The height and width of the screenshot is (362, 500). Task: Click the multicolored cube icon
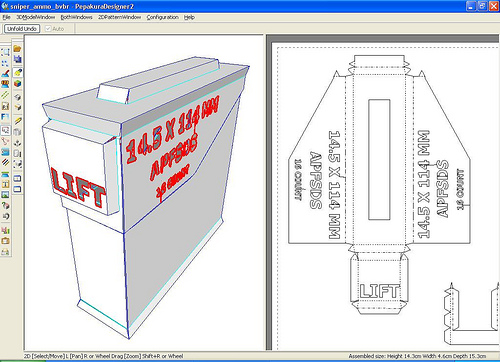(x=17, y=83)
